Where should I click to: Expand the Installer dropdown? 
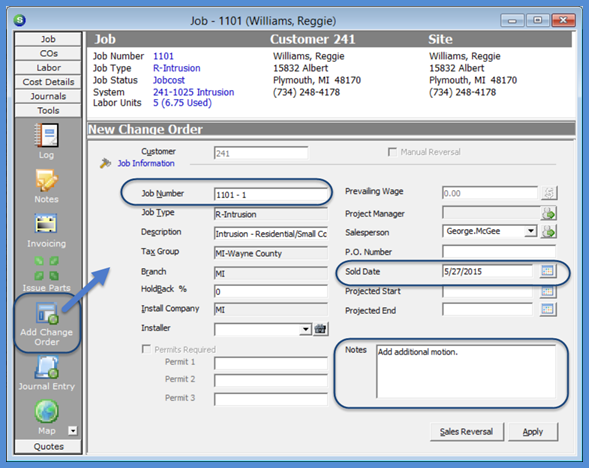pyautogui.click(x=305, y=329)
